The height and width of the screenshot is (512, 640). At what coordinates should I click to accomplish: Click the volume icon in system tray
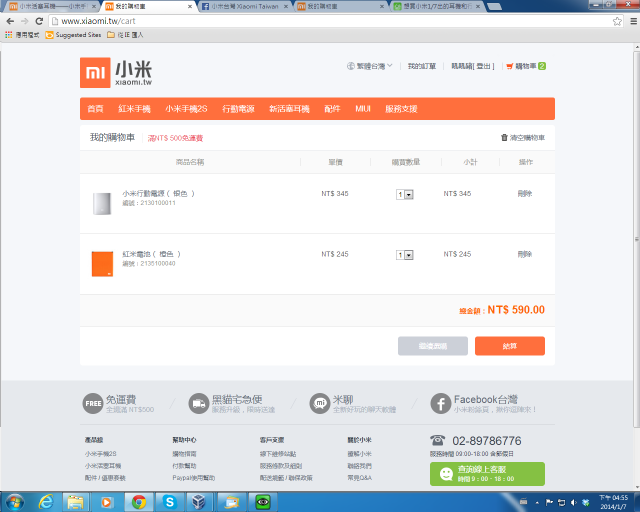click(x=573, y=502)
